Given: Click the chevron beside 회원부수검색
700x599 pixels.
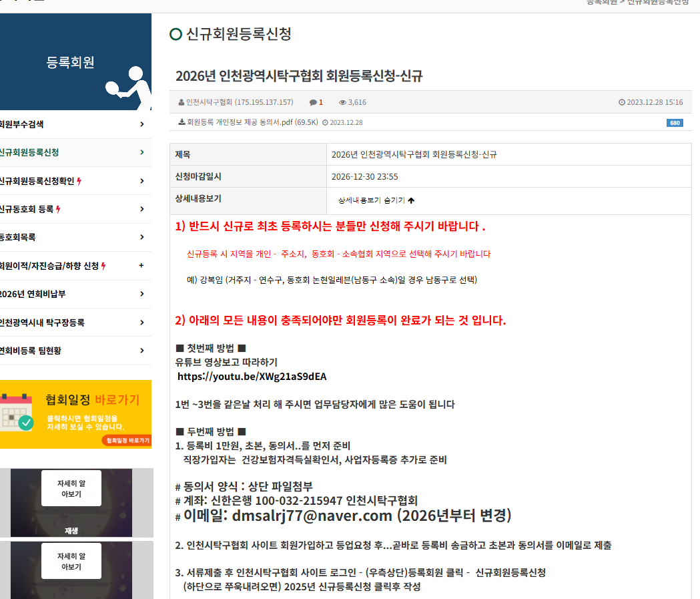Looking at the screenshot, I should [x=141, y=124].
